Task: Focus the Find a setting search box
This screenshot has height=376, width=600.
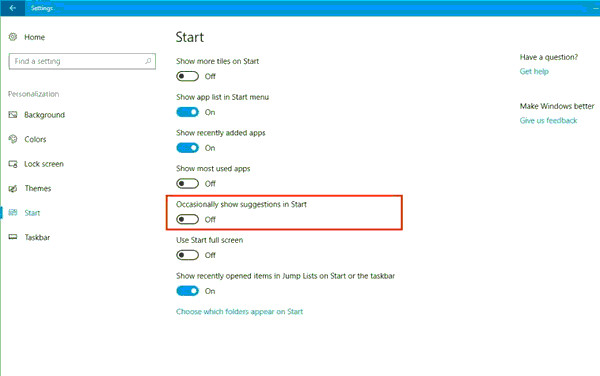Action: pos(82,61)
